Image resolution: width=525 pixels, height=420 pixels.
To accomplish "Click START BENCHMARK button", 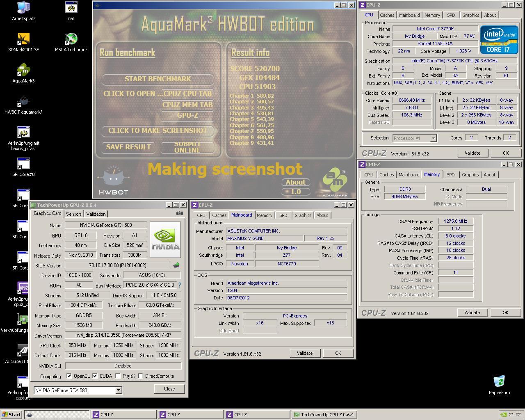I will tap(158, 79).
